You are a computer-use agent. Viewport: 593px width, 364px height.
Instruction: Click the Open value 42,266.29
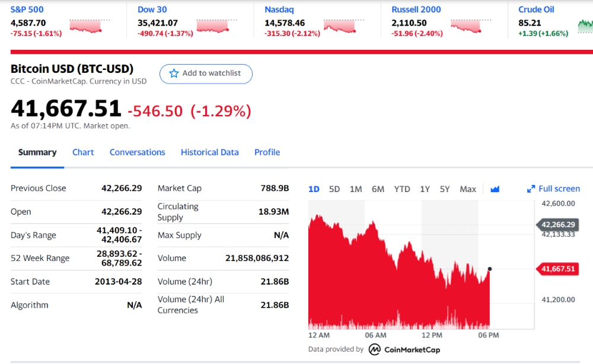coord(122,212)
